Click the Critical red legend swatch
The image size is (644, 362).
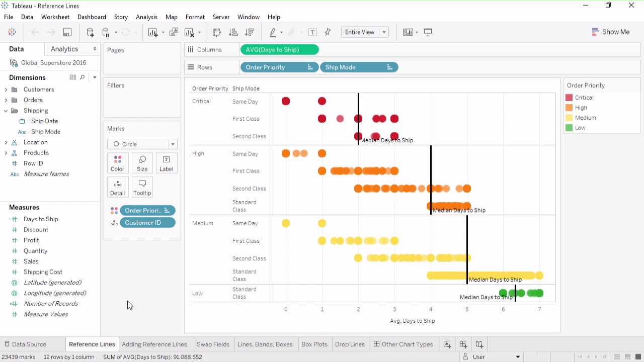569,98
